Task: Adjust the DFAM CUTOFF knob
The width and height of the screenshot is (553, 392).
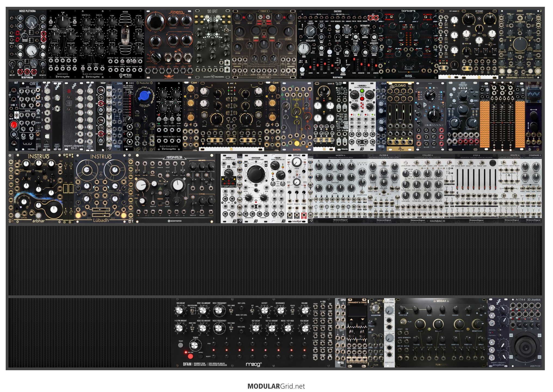Action: [265, 311]
